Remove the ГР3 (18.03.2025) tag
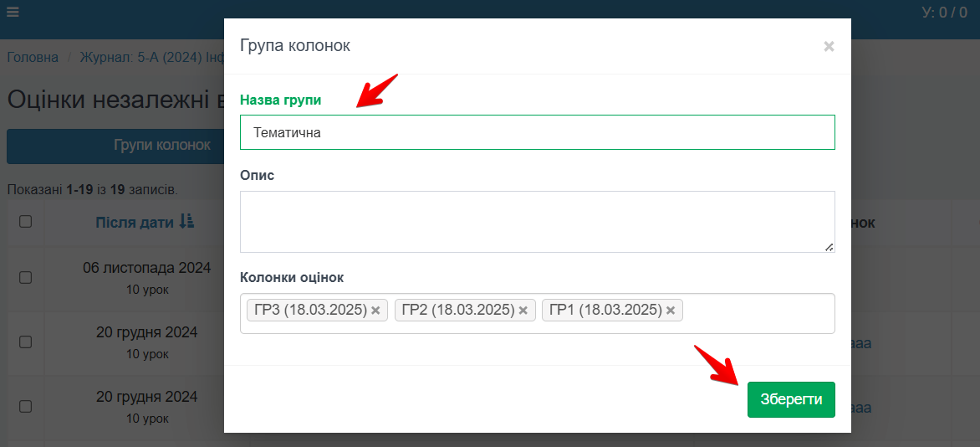 [376, 311]
